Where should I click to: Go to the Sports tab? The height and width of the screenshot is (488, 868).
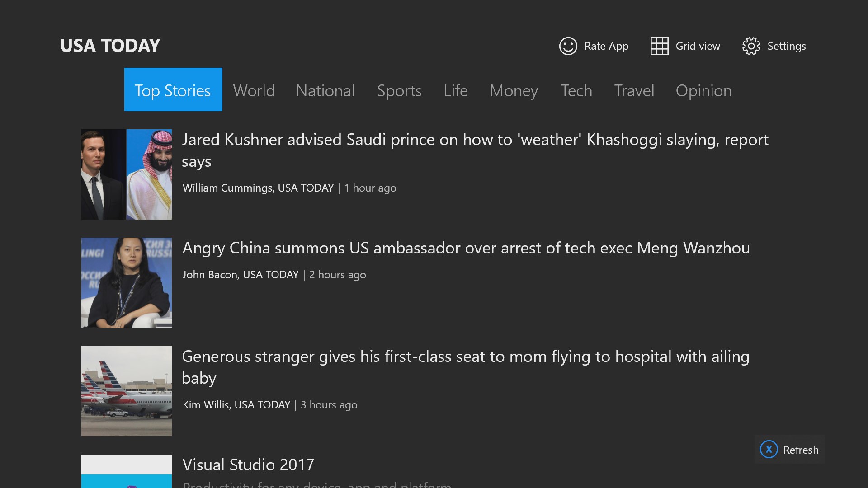coord(399,91)
